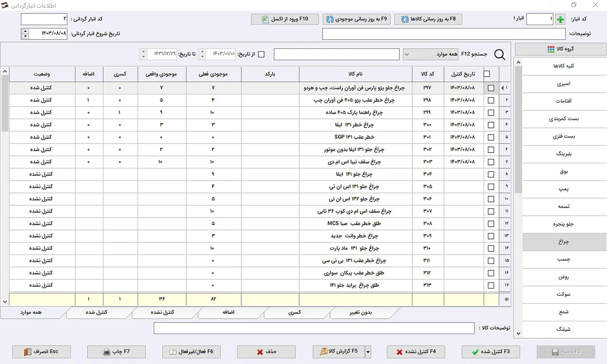Select the تسمه category
The width and height of the screenshot is (607, 364).
(x=564, y=207)
